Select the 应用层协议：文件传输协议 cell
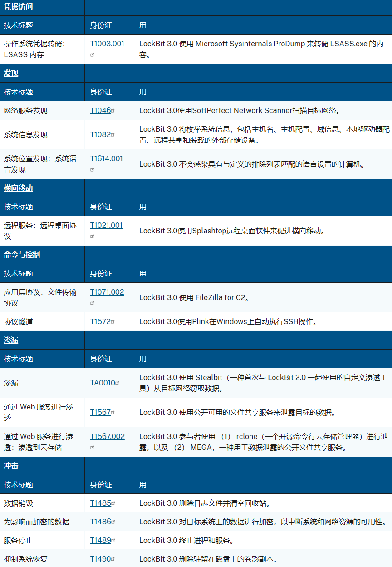 (x=42, y=298)
